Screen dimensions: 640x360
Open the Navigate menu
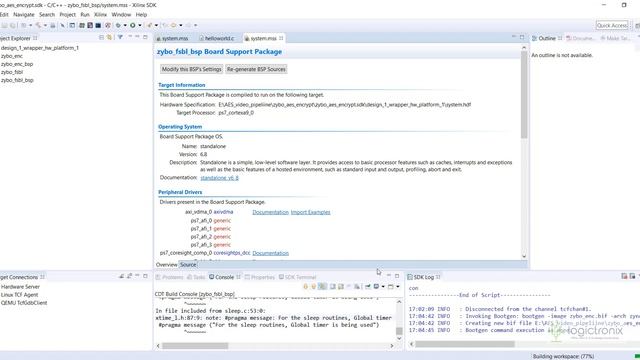click(x=24, y=14)
